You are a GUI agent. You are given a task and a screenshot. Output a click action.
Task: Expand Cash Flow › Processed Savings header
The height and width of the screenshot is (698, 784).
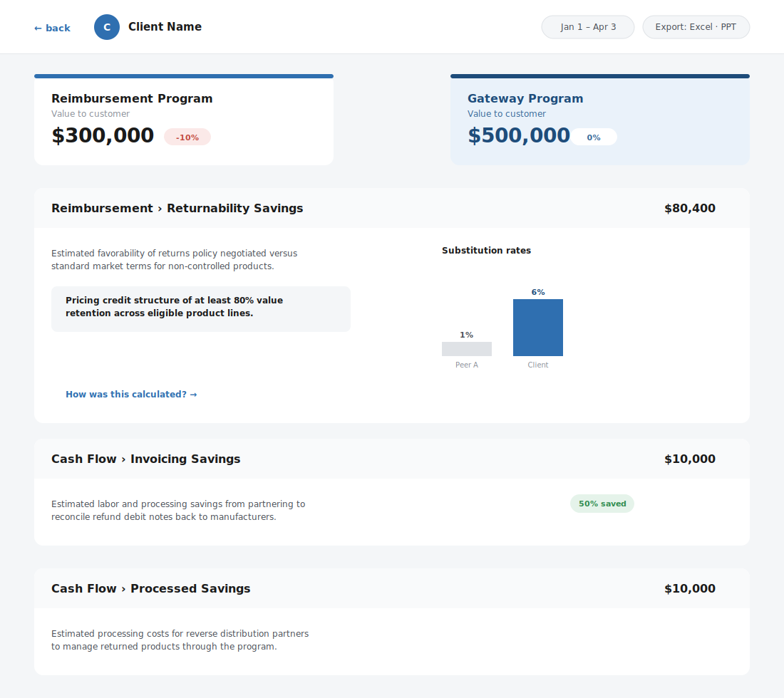[x=392, y=588]
